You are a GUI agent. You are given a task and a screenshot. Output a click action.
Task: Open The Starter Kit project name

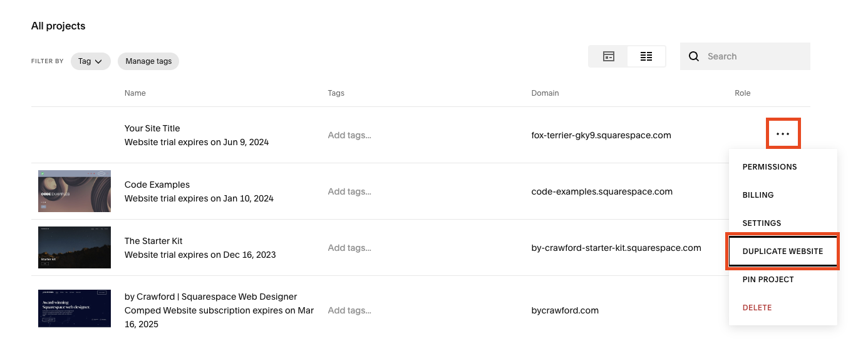pyautogui.click(x=153, y=241)
